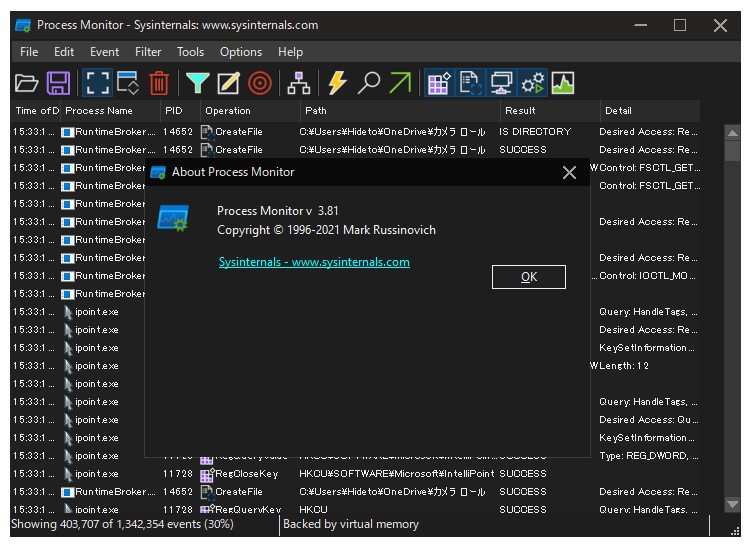This screenshot has width=752, height=547.
Task: Click the Process Name column header
Action: click(111, 111)
